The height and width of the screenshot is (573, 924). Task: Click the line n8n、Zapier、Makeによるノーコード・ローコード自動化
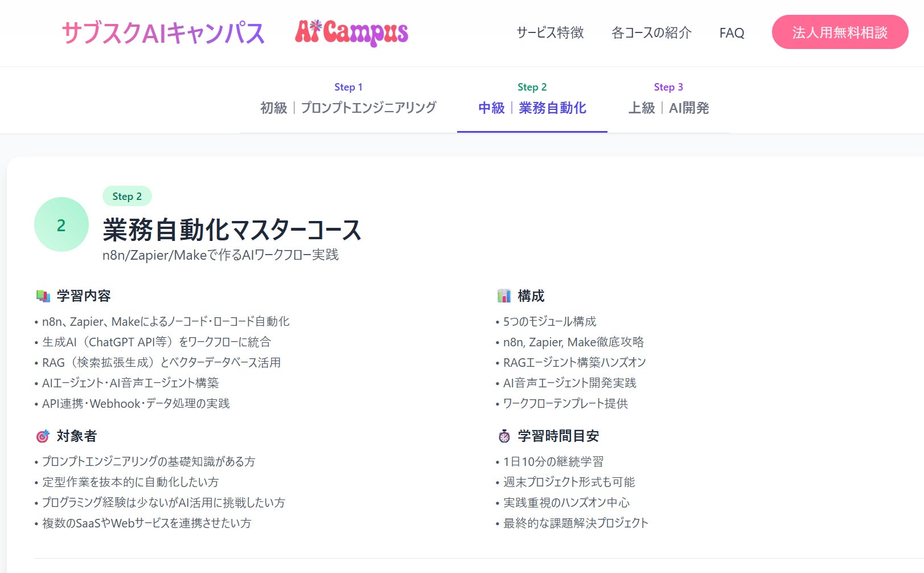click(166, 322)
